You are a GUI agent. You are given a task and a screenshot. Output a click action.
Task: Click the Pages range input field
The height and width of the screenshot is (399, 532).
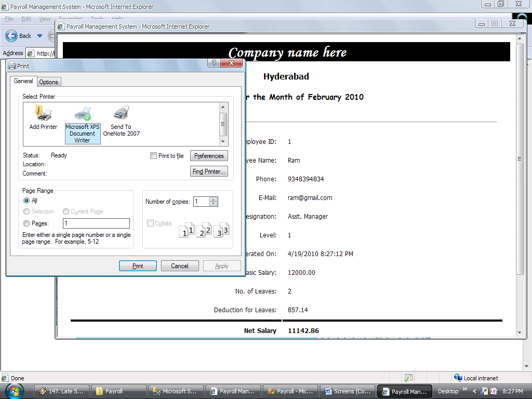pyautogui.click(x=96, y=223)
